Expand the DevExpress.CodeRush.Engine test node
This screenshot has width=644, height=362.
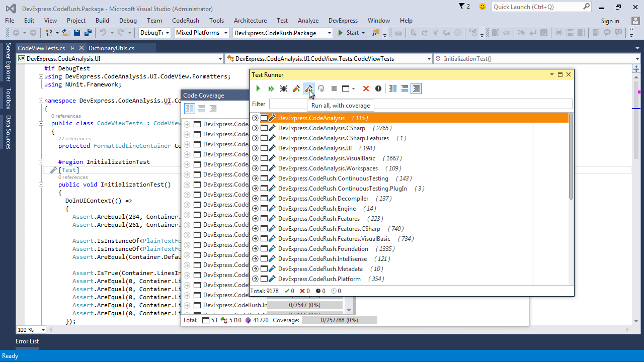click(x=255, y=209)
